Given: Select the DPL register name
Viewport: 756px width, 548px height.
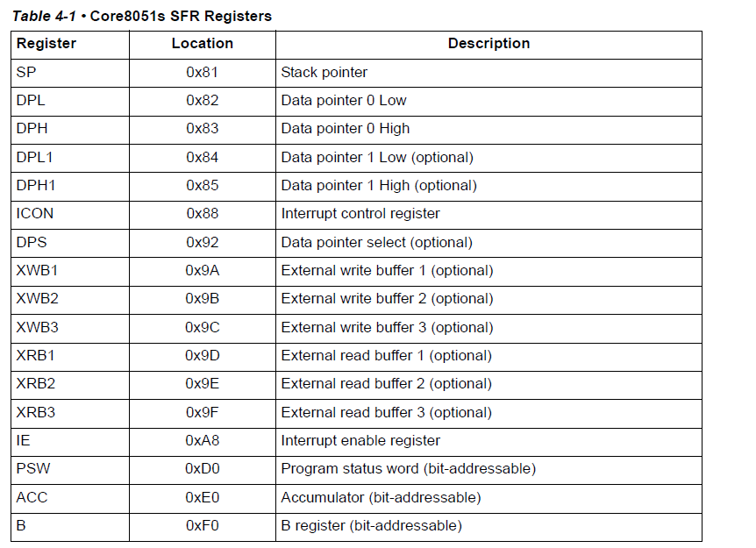Looking at the screenshot, I should [x=31, y=100].
